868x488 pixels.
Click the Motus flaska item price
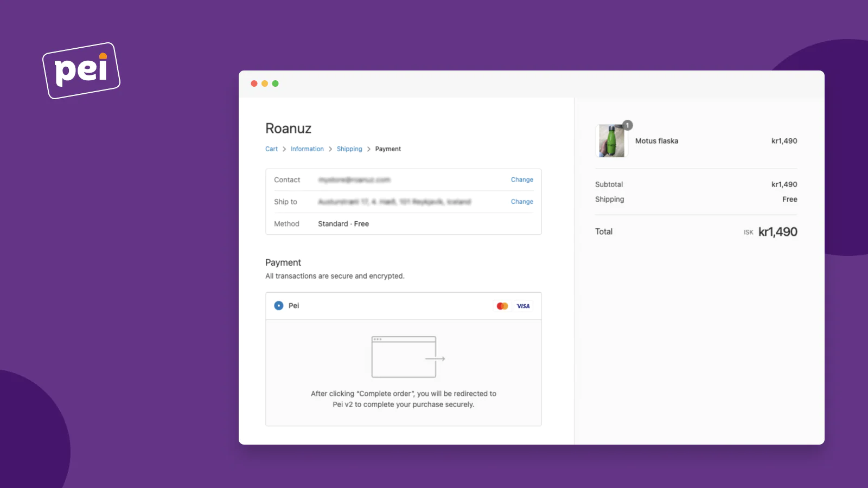[x=784, y=141]
